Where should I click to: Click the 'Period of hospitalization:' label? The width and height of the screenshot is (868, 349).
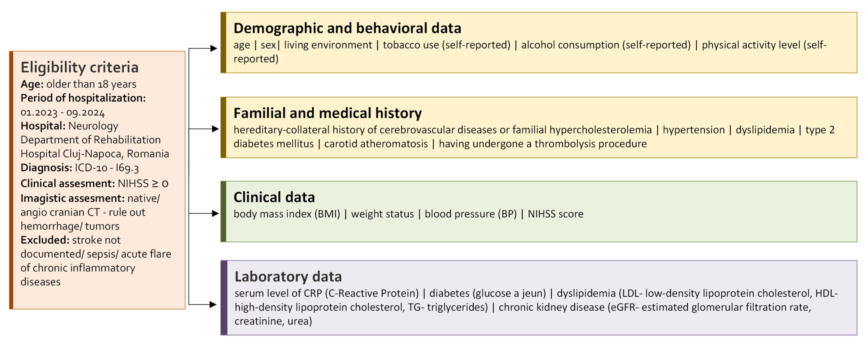click(83, 98)
